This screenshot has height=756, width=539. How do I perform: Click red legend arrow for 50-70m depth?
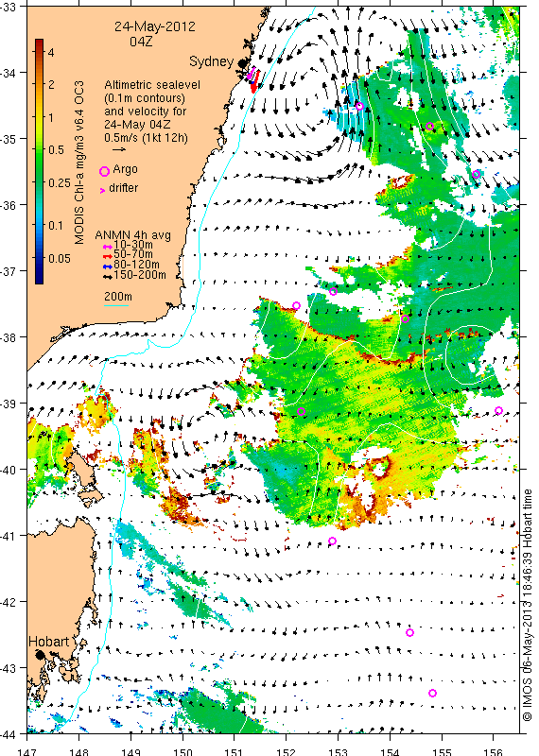(108, 256)
